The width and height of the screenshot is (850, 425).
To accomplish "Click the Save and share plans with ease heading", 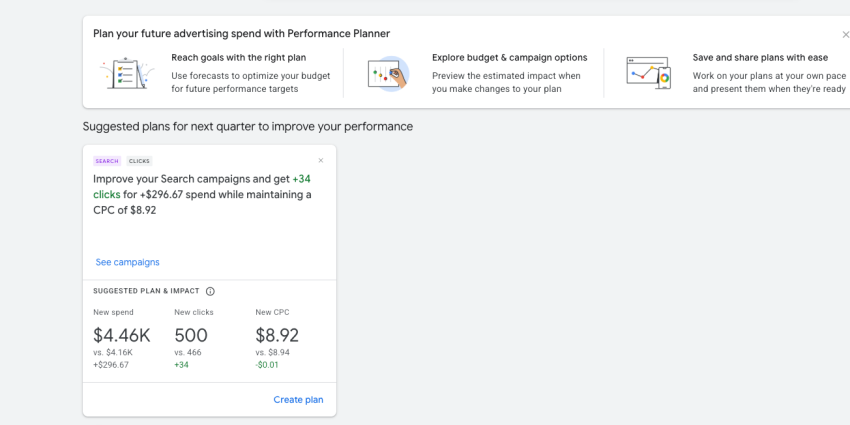I will (x=760, y=57).
